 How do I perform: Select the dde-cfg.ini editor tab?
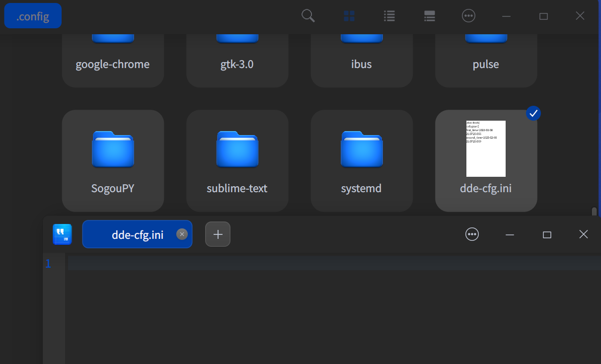click(x=132, y=234)
